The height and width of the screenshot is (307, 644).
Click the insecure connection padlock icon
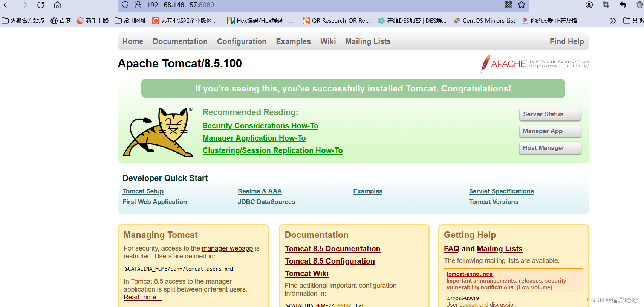click(x=138, y=5)
